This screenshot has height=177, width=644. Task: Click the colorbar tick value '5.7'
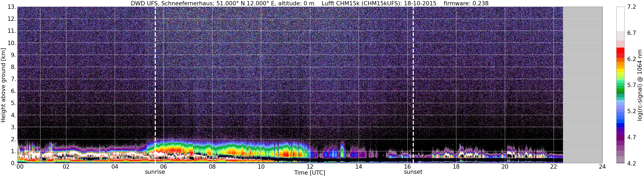coord(631,85)
